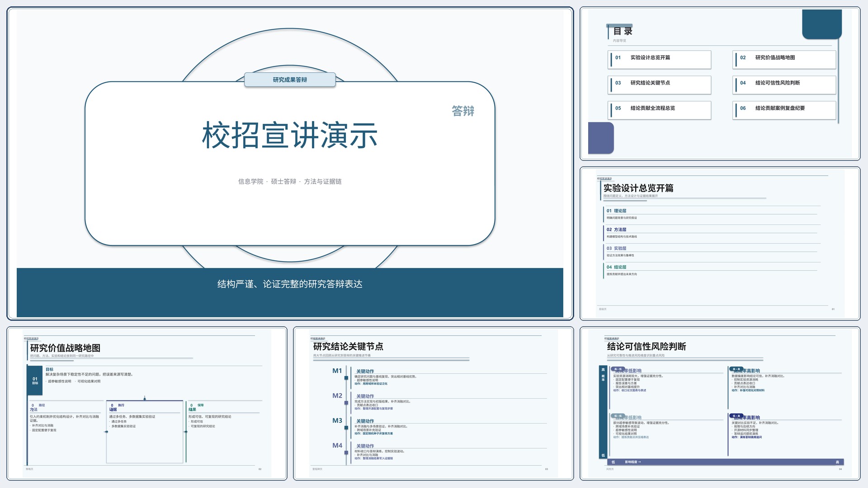868x488 pixels.
Task: Select the 研究结论关键节点 slide title
Action: [348, 347]
